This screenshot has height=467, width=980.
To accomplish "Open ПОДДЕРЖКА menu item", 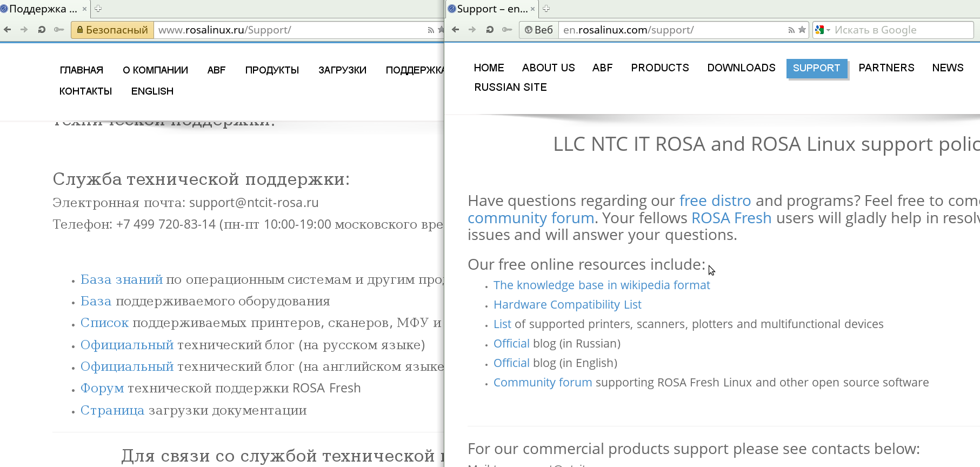I will click(x=415, y=70).
